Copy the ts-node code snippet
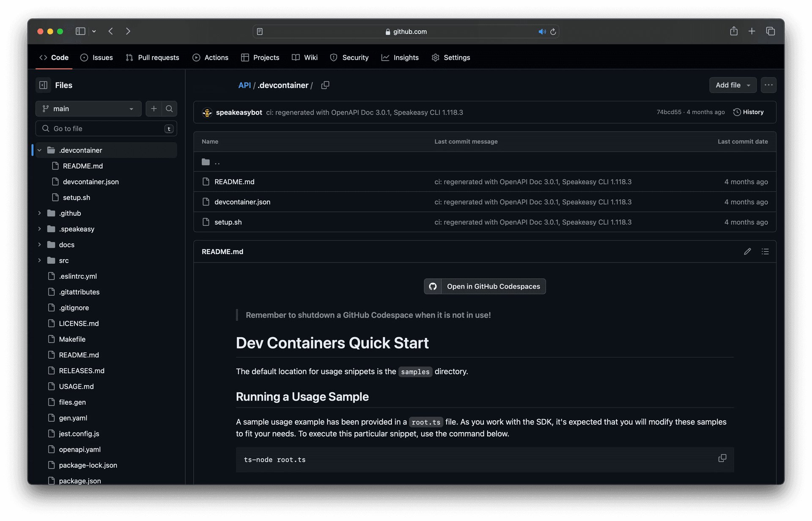Viewport: 812px width, 521px height. coord(722,458)
